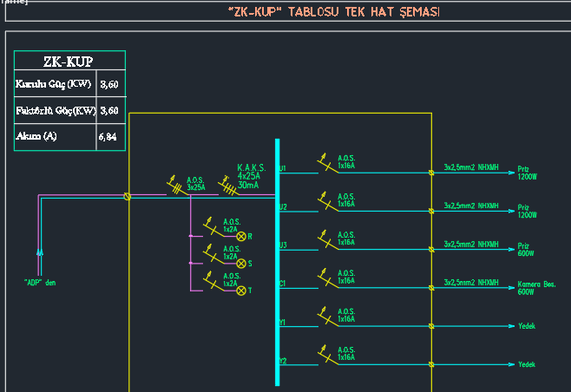Click the U3 circuit label

(x=283, y=245)
